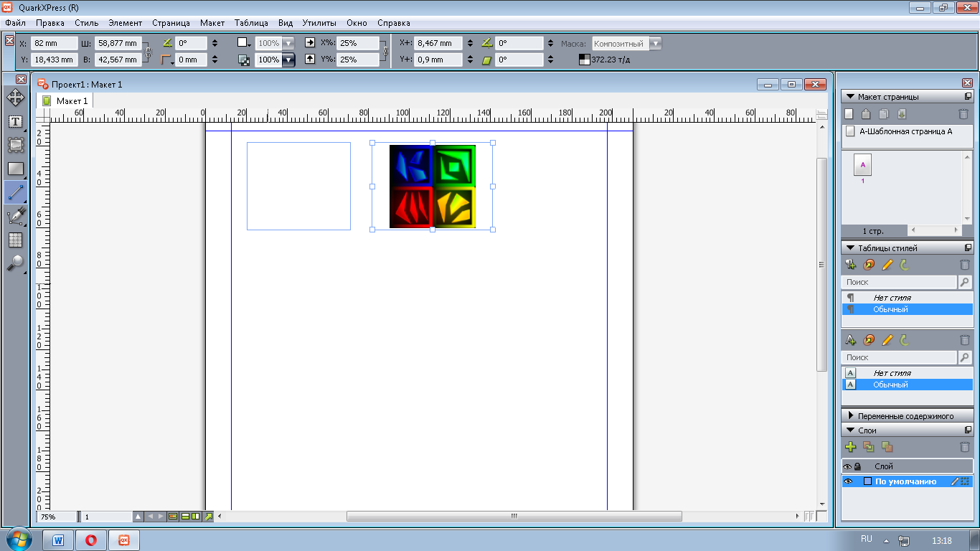980x551 pixels.
Task: Click the add new layer plus
Action: click(851, 447)
